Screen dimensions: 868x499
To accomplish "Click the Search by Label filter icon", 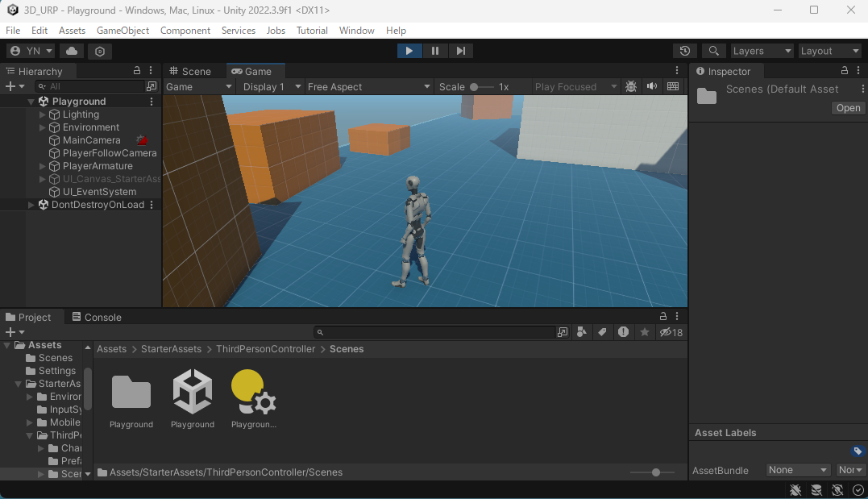I will click(x=602, y=332).
